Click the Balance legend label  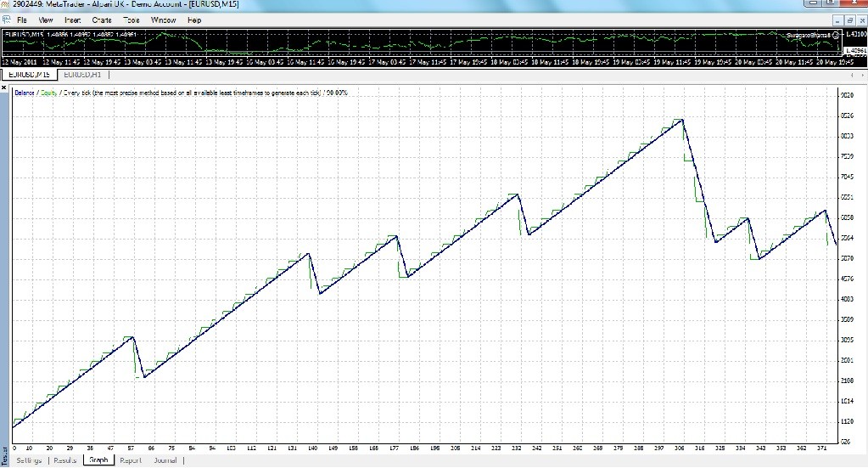pyautogui.click(x=25, y=93)
